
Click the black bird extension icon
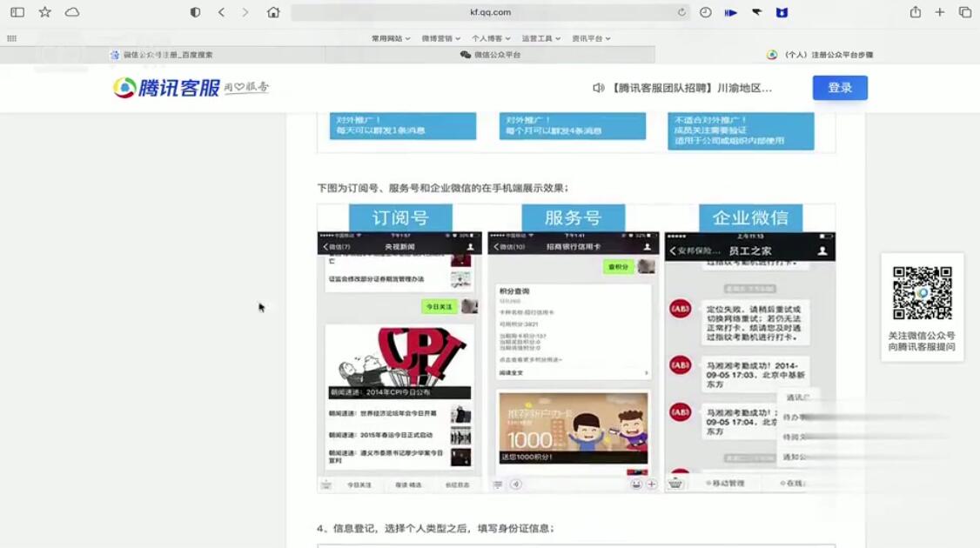coord(756,12)
